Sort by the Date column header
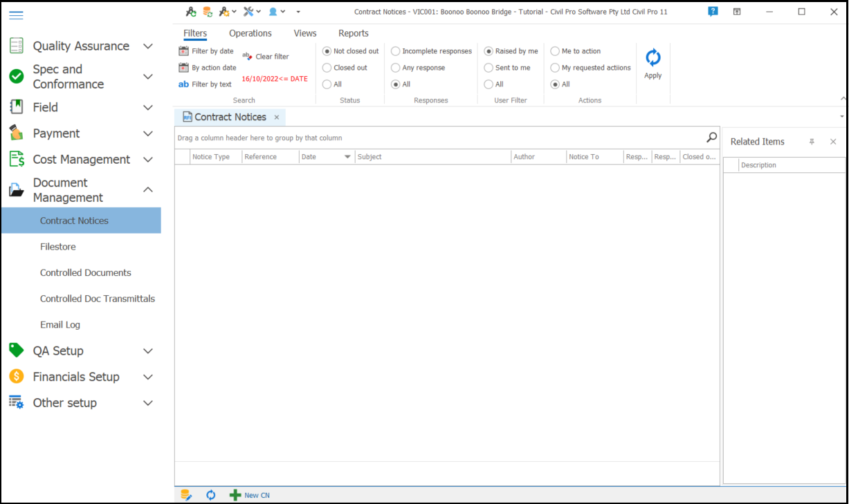The width and height of the screenshot is (849, 504). coord(327,157)
